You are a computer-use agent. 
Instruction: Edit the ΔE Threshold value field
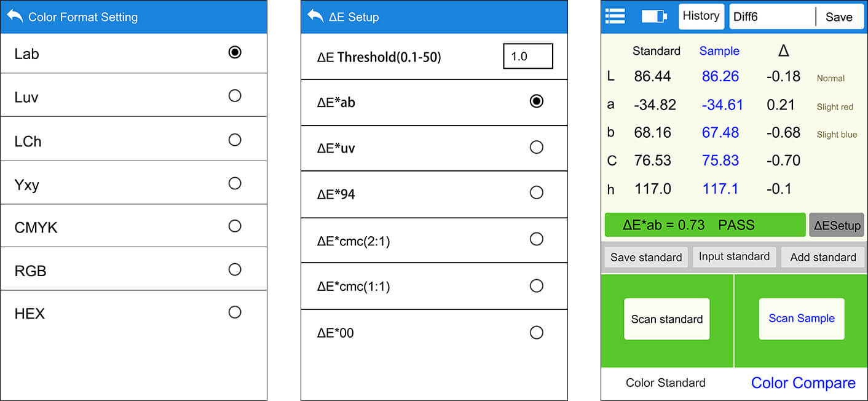tap(528, 56)
